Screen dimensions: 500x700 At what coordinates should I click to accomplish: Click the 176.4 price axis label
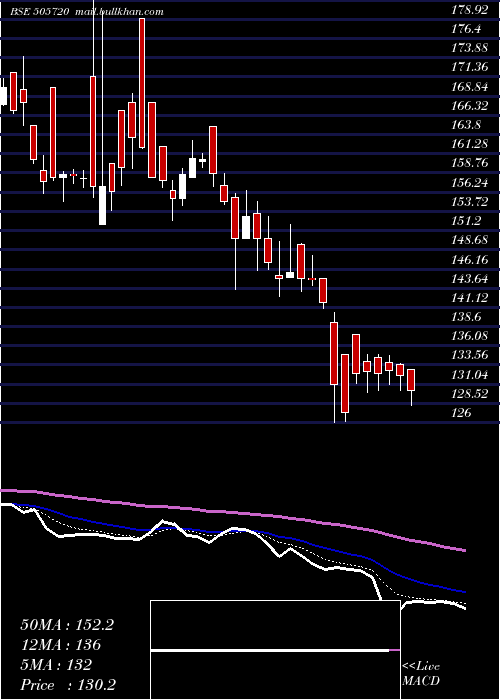466,29
